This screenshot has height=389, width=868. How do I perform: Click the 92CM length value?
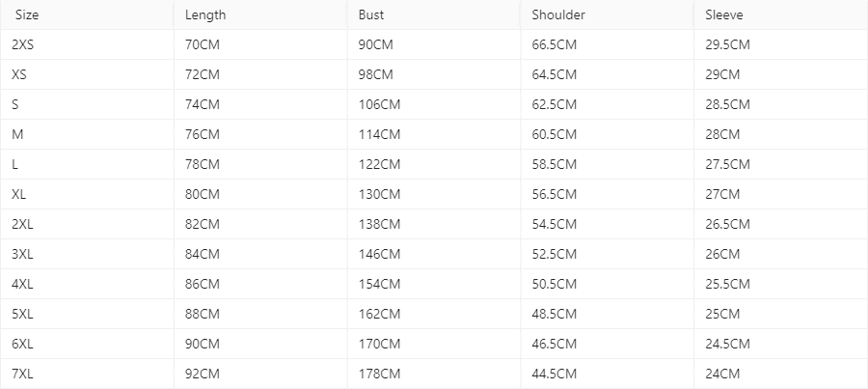202,374
